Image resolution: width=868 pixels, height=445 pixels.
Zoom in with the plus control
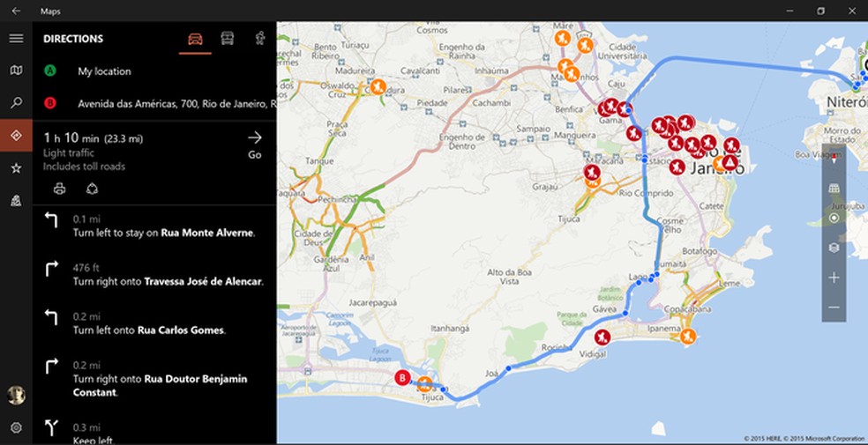point(834,278)
